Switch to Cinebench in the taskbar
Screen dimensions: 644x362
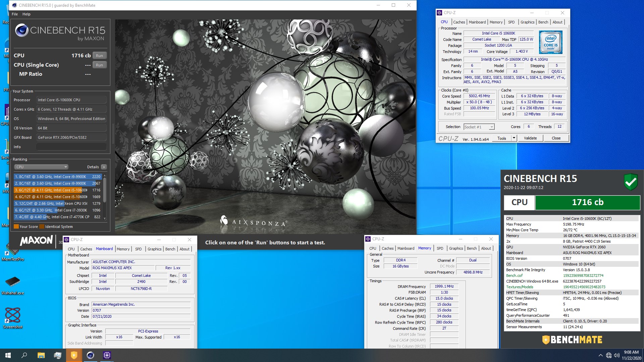[x=90, y=355]
